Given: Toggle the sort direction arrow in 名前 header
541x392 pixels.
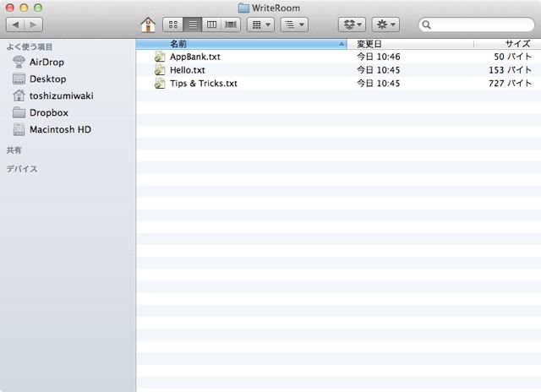Looking at the screenshot, I should click(342, 44).
